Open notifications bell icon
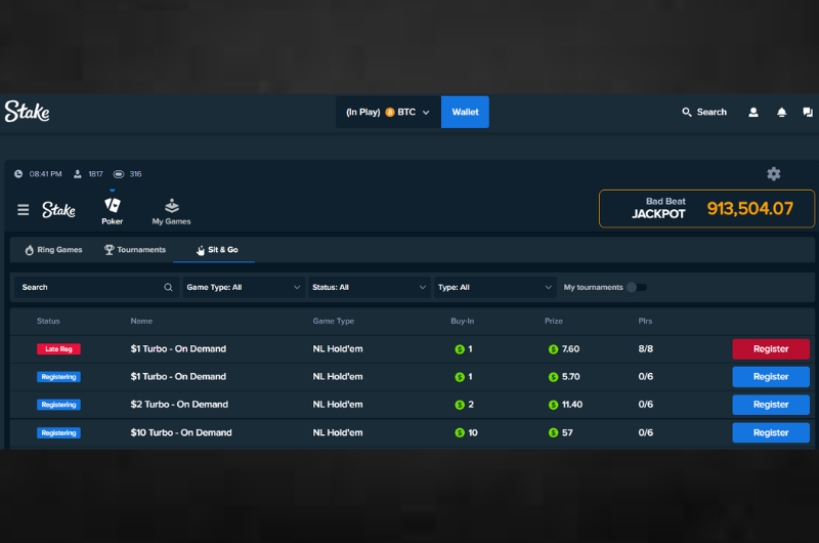Screen dimensions: 819x543 point(781,112)
